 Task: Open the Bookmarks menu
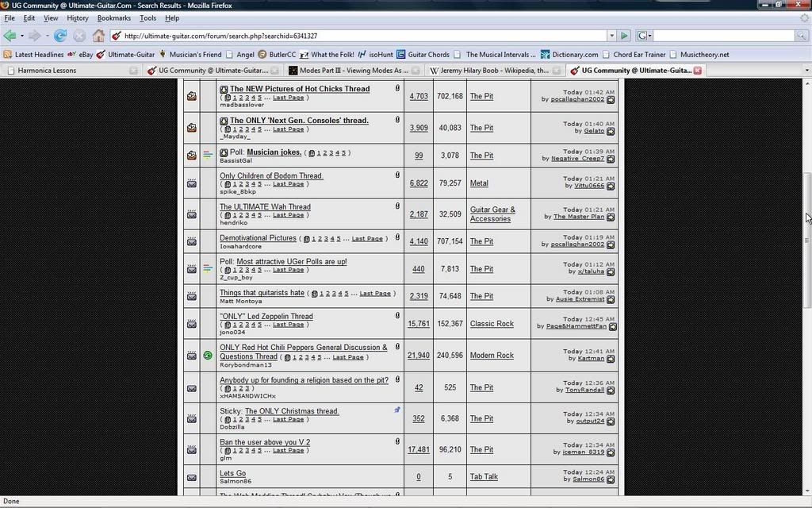(114, 18)
